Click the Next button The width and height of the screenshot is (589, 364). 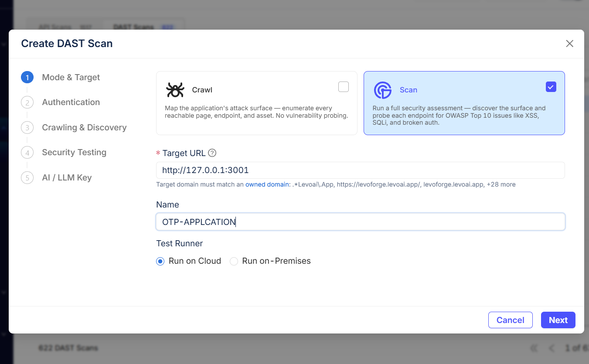click(x=558, y=320)
